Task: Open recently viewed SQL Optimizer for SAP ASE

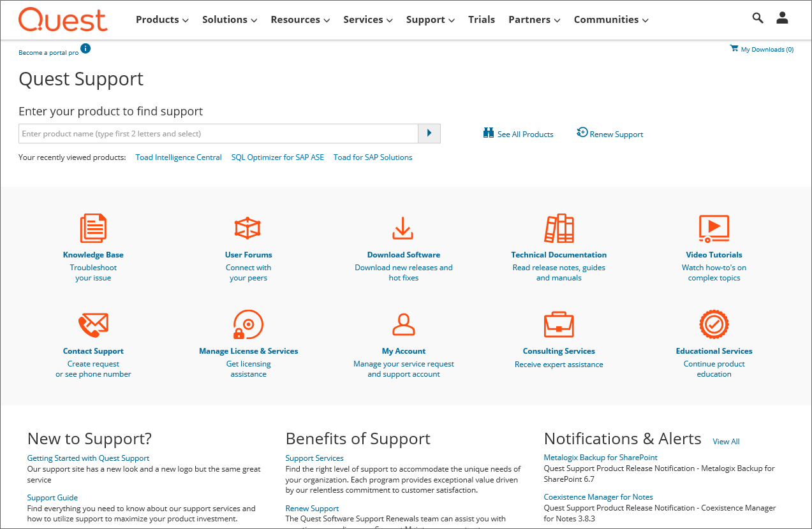Action: tap(277, 157)
